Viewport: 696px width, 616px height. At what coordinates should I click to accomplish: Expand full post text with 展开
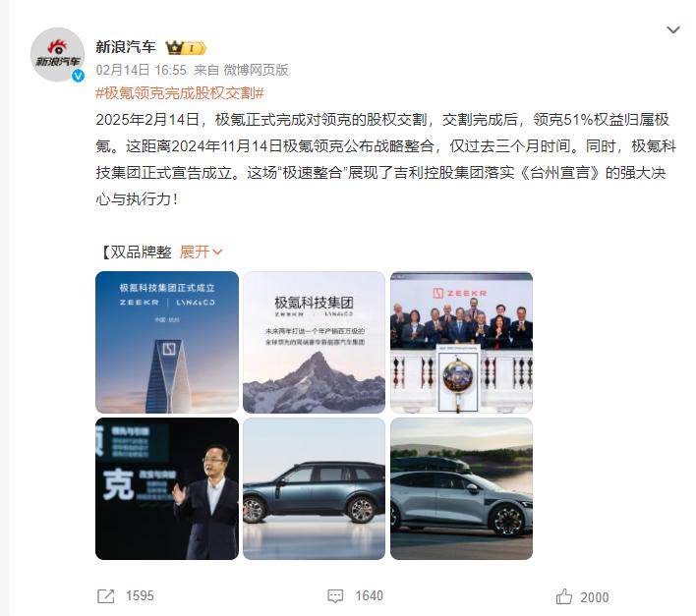pyautogui.click(x=201, y=252)
